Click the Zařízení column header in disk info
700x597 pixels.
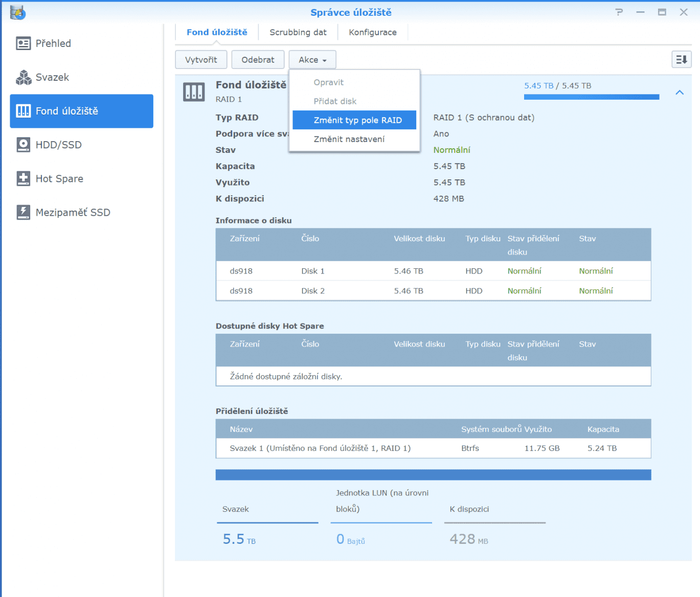(244, 239)
